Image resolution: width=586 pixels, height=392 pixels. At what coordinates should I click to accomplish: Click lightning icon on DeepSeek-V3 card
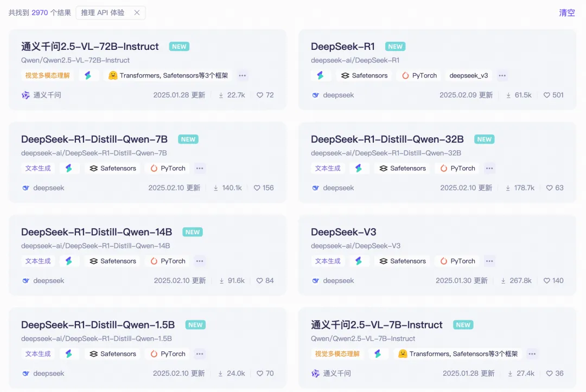click(359, 261)
